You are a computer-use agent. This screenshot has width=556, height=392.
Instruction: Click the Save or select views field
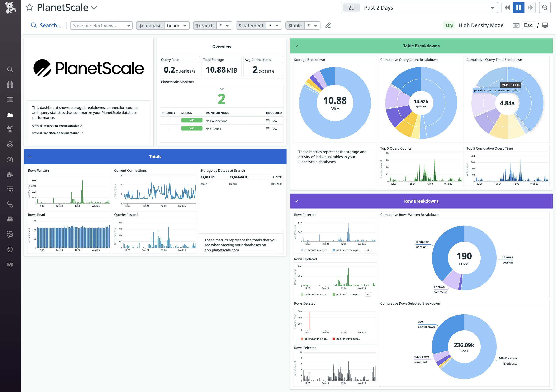pos(101,25)
